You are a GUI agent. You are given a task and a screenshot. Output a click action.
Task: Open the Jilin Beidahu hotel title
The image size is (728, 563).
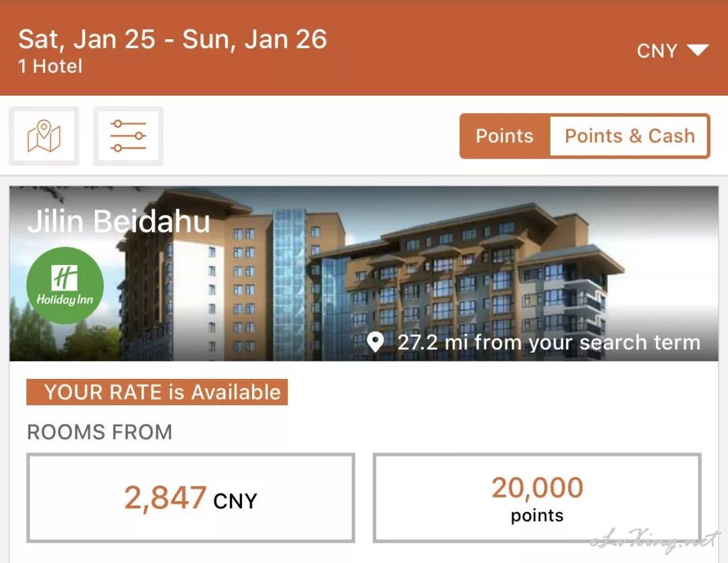coord(119,221)
